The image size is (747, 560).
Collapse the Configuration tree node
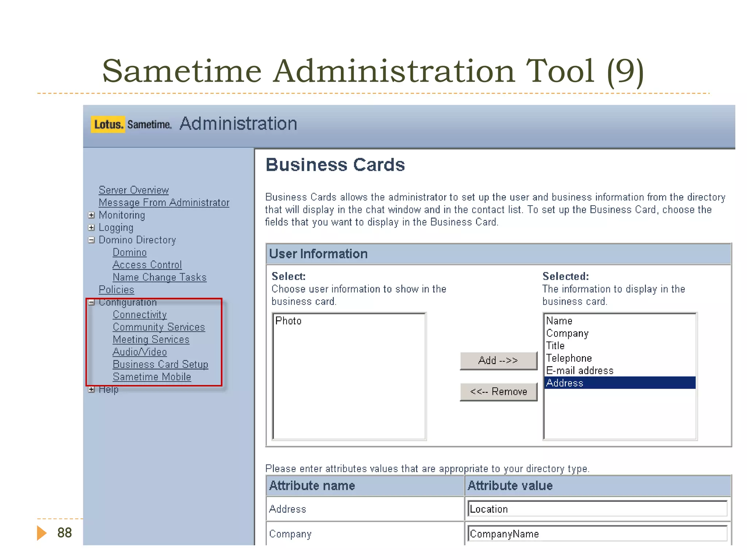click(92, 302)
